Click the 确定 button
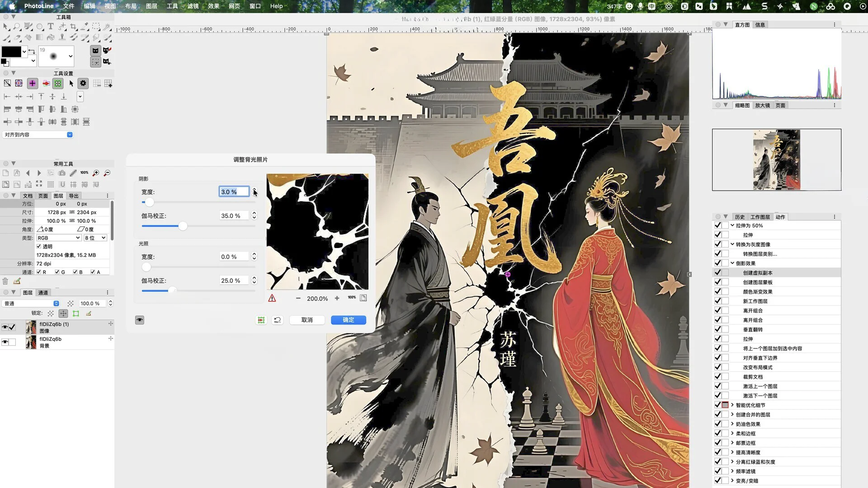 coord(348,320)
